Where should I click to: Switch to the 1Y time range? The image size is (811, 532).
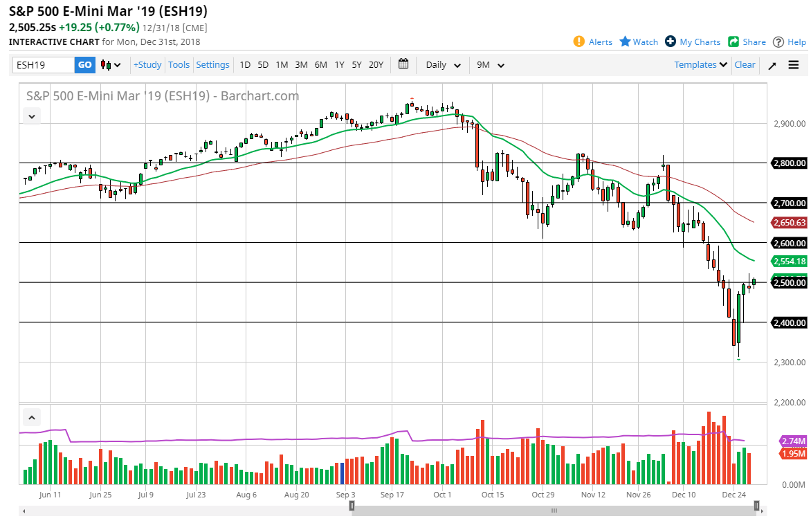point(338,64)
